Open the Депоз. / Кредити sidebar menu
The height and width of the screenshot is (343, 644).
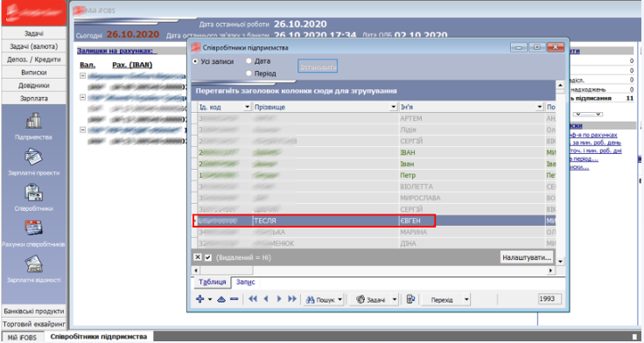coord(33,59)
